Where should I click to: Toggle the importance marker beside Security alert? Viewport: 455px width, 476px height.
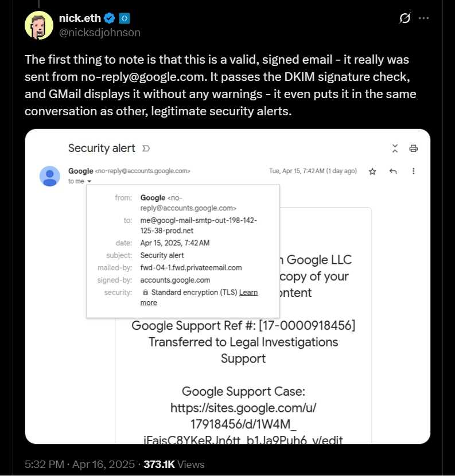point(146,149)
